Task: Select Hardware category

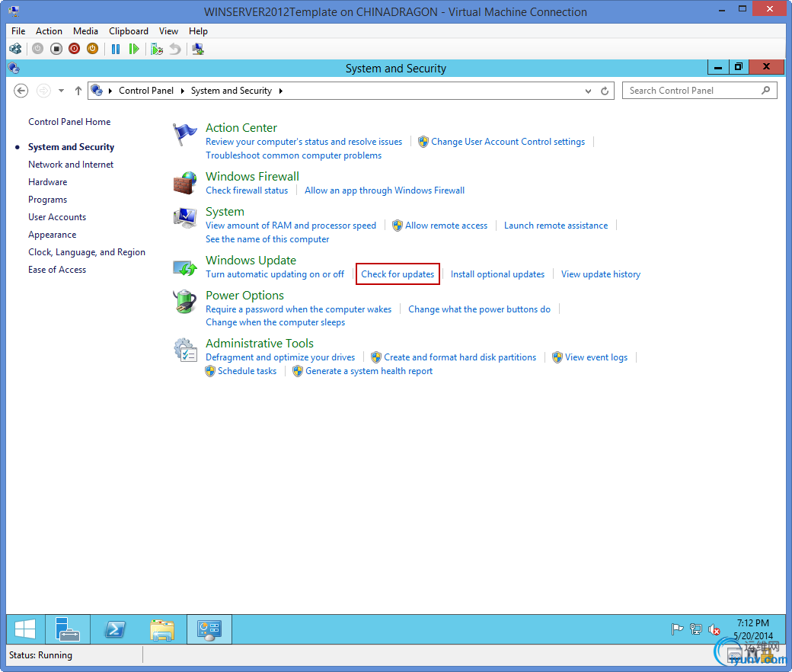Action: click(x=47, y=182)
